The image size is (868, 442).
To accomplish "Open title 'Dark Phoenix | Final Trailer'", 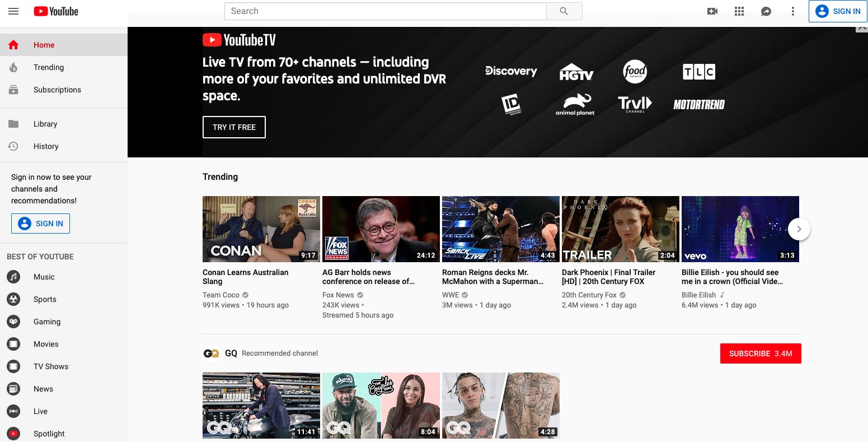I will click(x=608, y=277).
